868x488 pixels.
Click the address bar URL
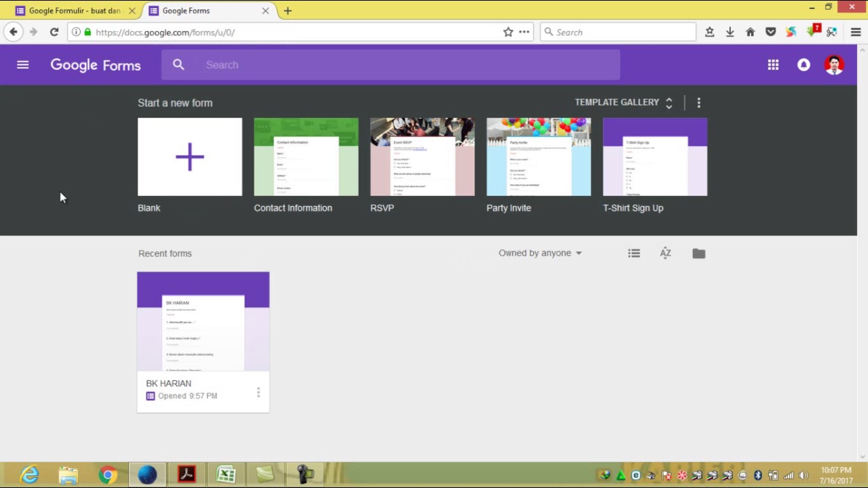click(x=165, y=33)
